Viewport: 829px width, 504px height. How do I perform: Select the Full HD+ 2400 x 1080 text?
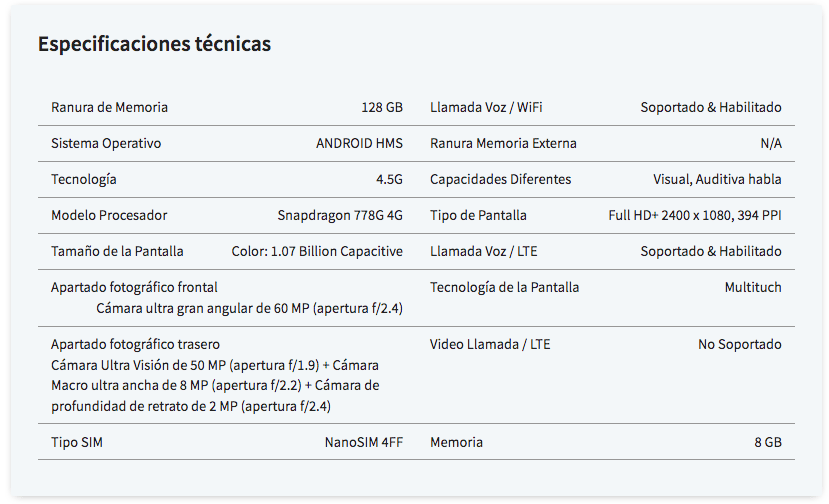pyautogui.click(x=669, y=215)
